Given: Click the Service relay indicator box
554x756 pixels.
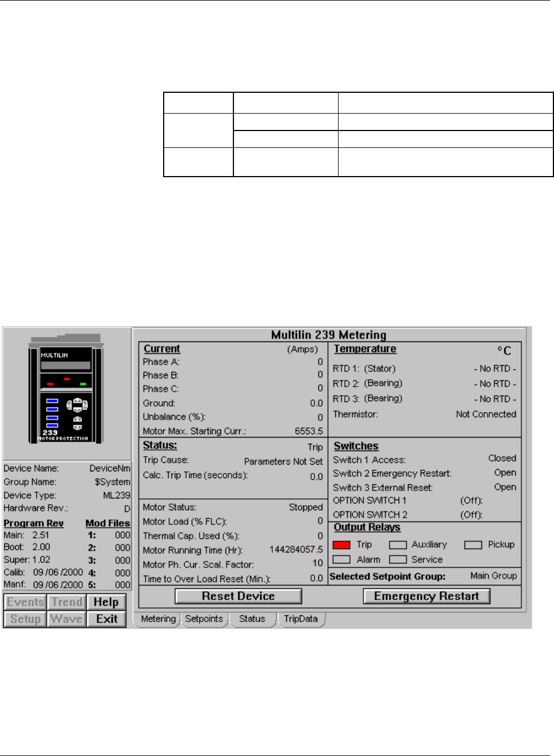Looking at the screenshot, I should point(398,560).
